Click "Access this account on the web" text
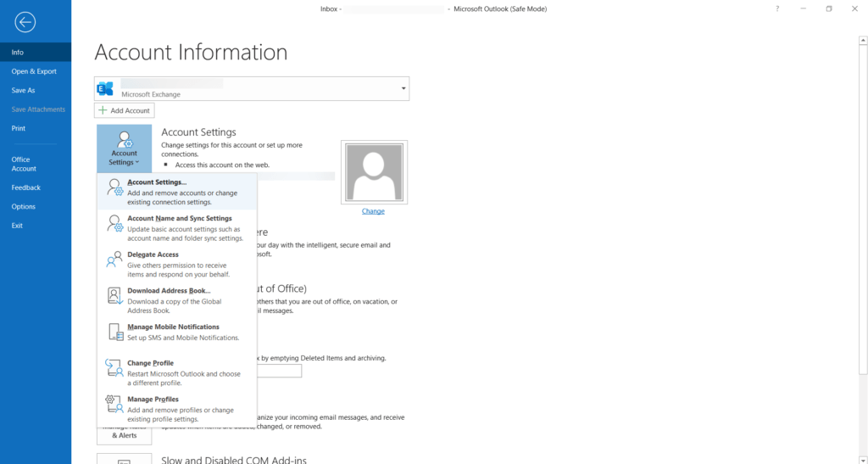Image resolution: width=868 pixels, height=464 pixels. (x=223, y=165)
